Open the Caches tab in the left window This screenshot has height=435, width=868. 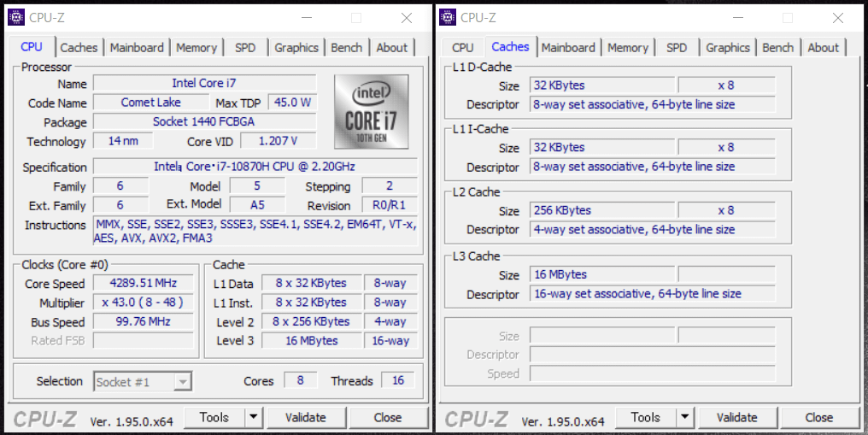coord(79,48)
